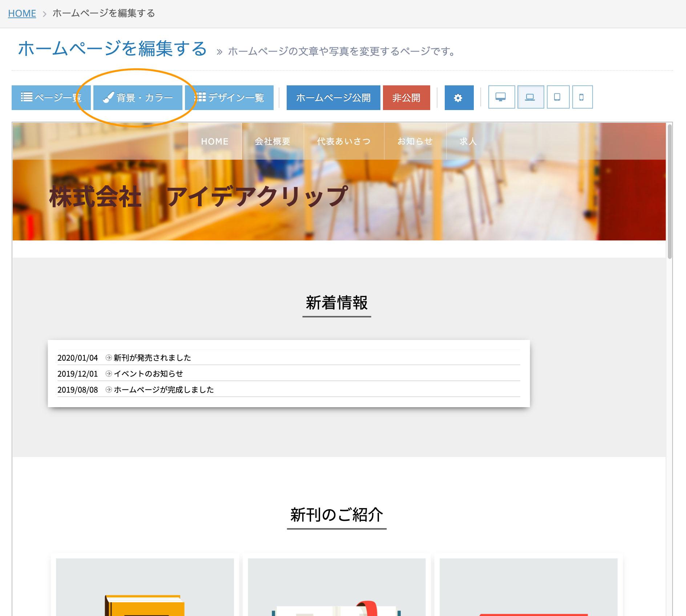Open news item ホームページが完成しました
This screenshot has height=616, width=686.
pyautogui.click(x=164, y=390)
